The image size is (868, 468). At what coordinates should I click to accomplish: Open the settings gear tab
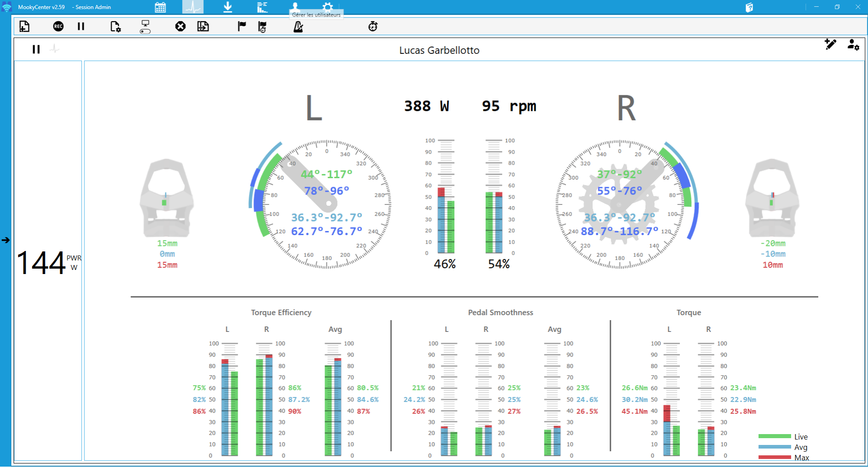tap(328, 6)
